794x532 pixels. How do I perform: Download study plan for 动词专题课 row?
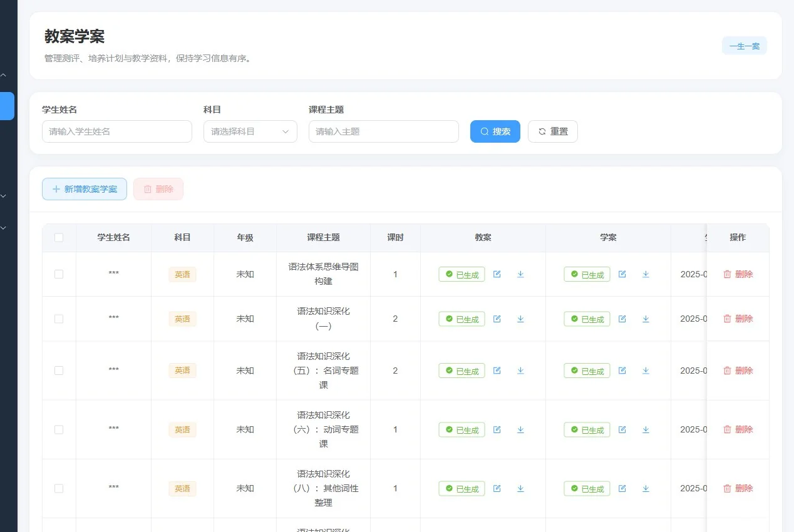tap(646, 429)
